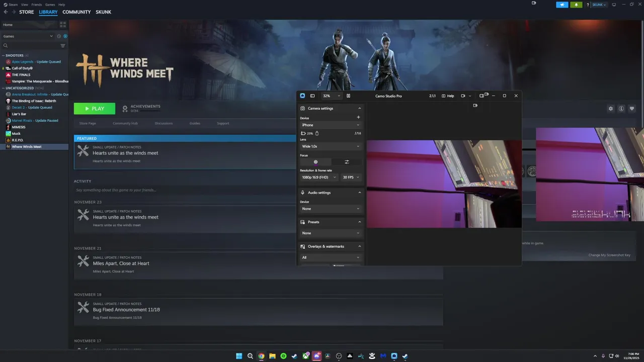Open Windows Start menu
The width and height of the screenshot is (644, 362).
239,356
